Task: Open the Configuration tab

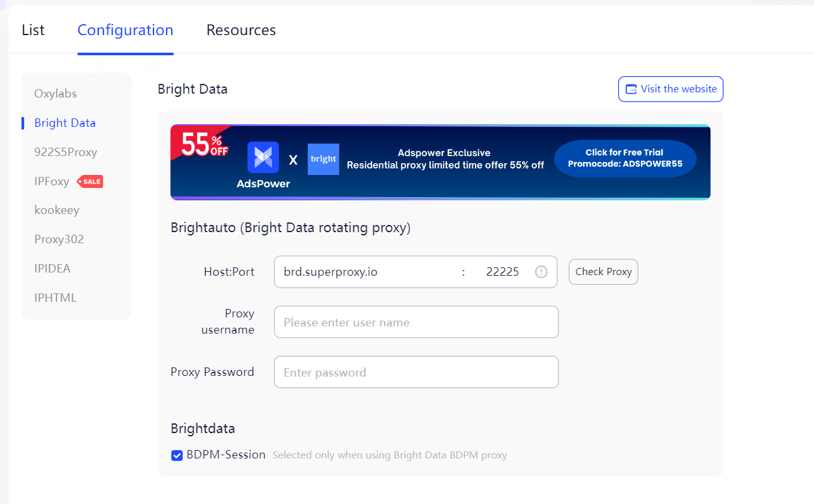Action: 125,30
